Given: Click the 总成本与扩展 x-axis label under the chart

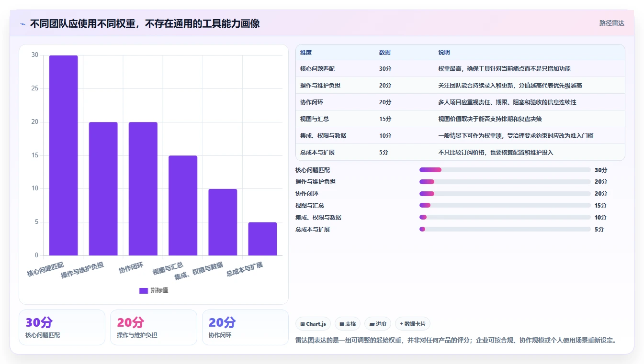Looking at the screenshot, I should click(244, 269).
